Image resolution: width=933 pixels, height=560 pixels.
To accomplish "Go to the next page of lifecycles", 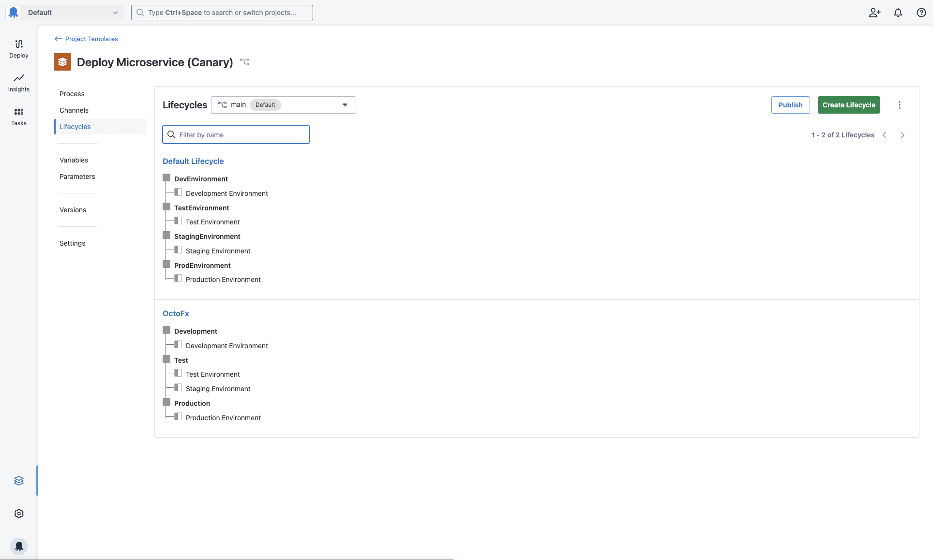I will click(x=903, y=135).
